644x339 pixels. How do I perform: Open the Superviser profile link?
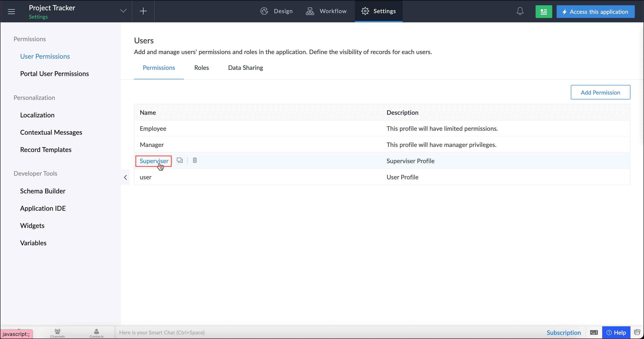pyautogui.click(x=153, y=161)
